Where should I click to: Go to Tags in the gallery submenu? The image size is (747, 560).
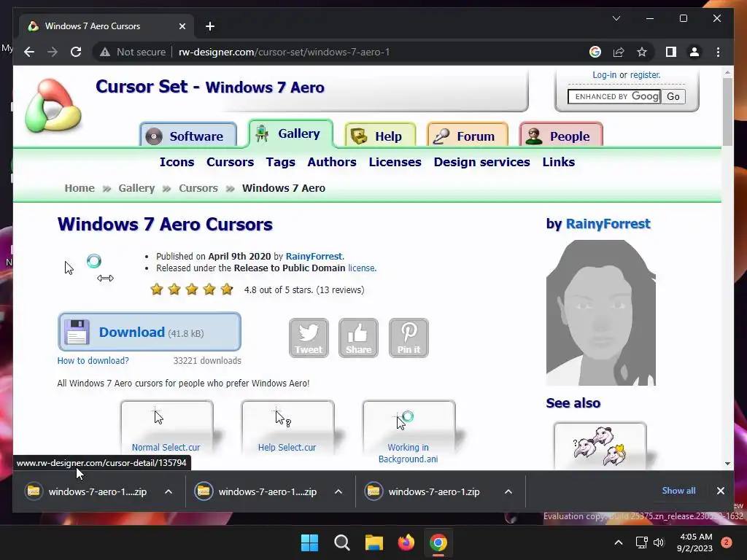coord(281,162)
